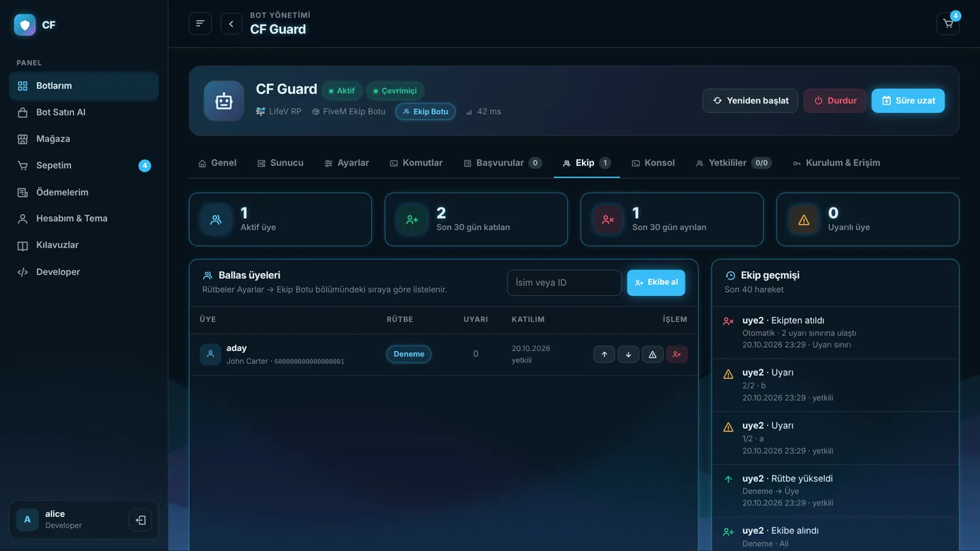Switch to the Sunucu tab

point(280,163)
